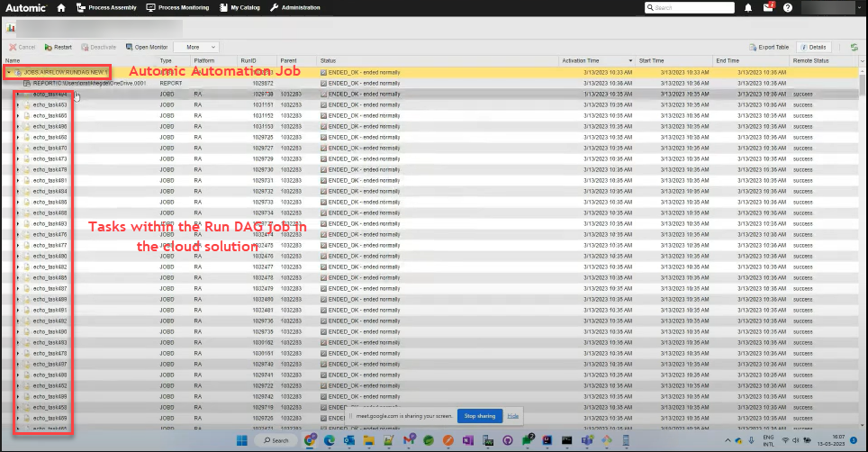Click the RunID cell 1029722
868x452 pixels.
click(x=263, y=386)
